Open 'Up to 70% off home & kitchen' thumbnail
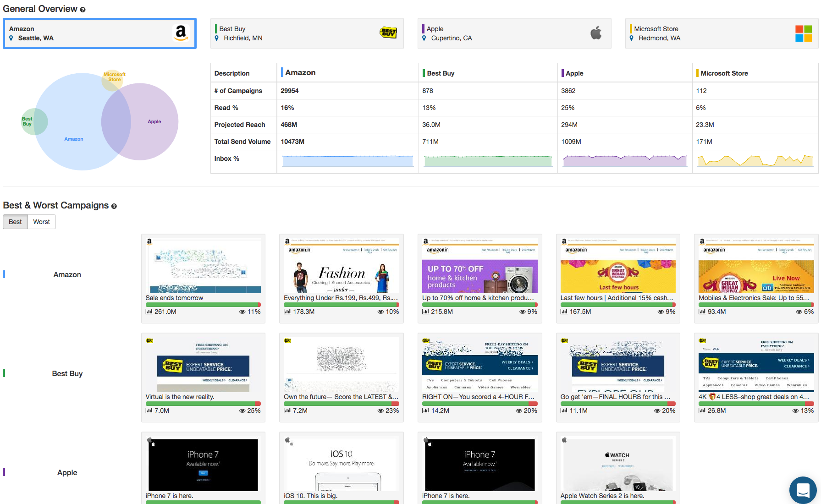The image size is (821, 504). coord(480,266)
